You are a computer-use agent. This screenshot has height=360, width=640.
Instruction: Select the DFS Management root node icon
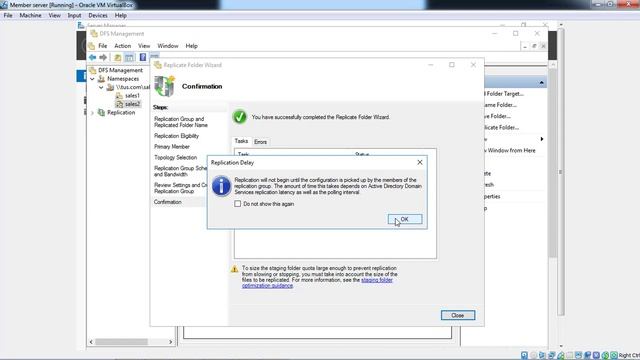pyautogui.click(x=93, y=70)
